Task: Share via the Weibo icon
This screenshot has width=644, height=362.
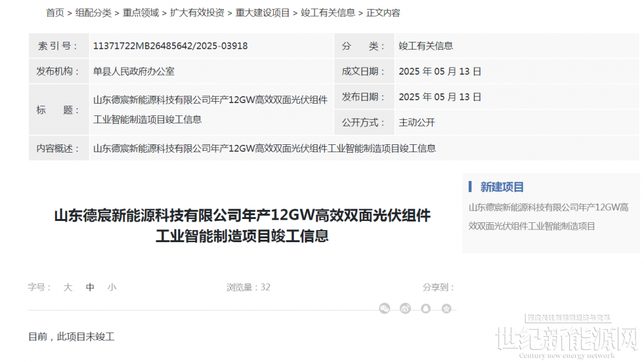Action: [405, 308]
